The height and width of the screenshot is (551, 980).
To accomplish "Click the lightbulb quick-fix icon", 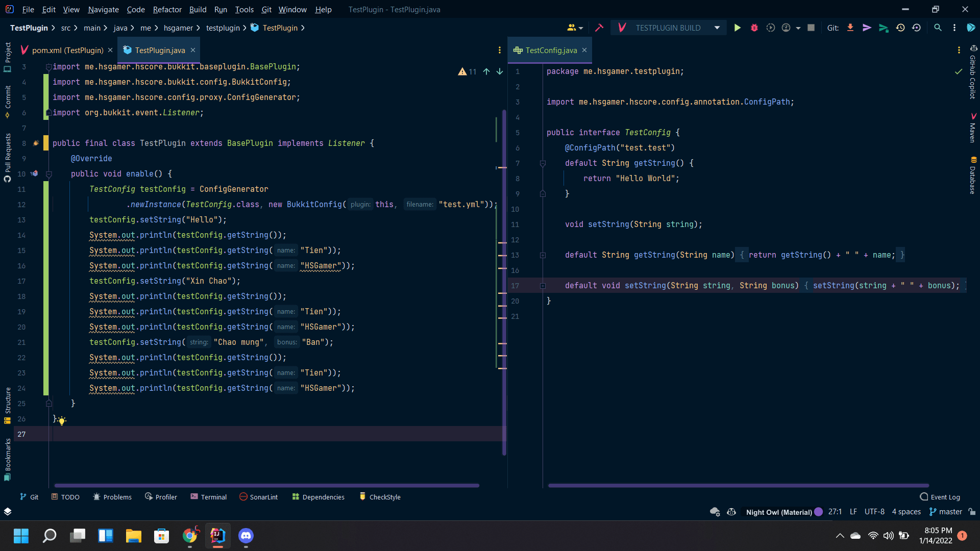I will tap(62, 421).
